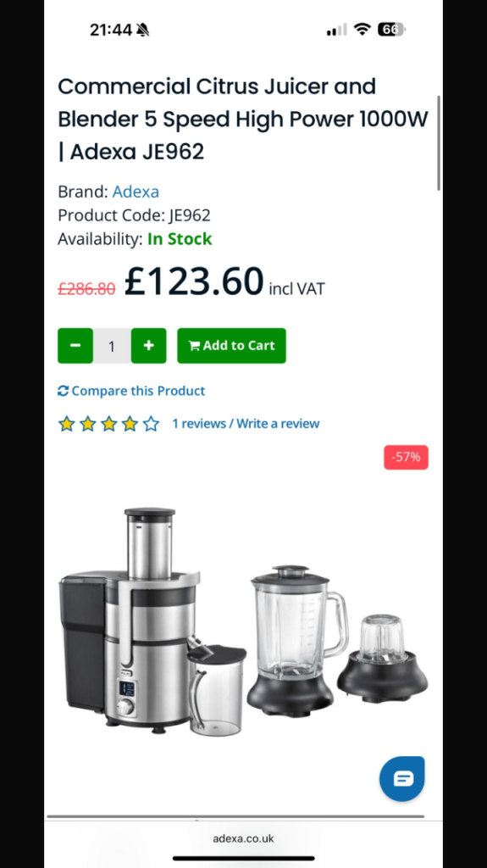487x868 pixels.
Task: Open the 1 reviews link
Action: click(199, 424)
